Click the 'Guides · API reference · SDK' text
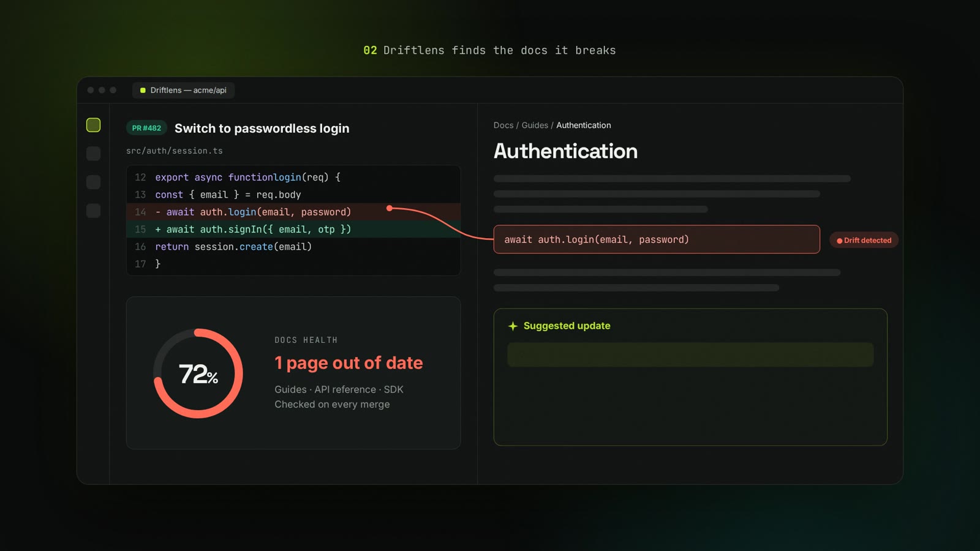Image resolution: width=980 pixels, height=551 pixels. click(x=339, y=389)
